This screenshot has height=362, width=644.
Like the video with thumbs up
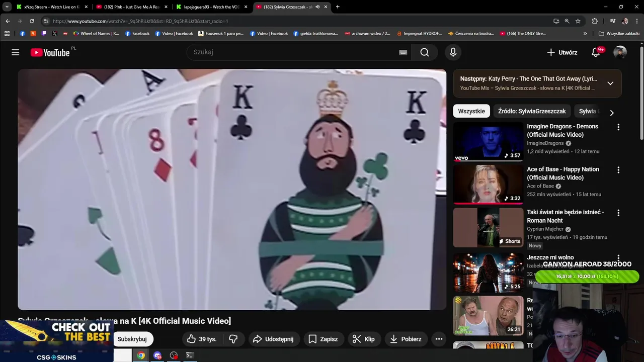201,339
